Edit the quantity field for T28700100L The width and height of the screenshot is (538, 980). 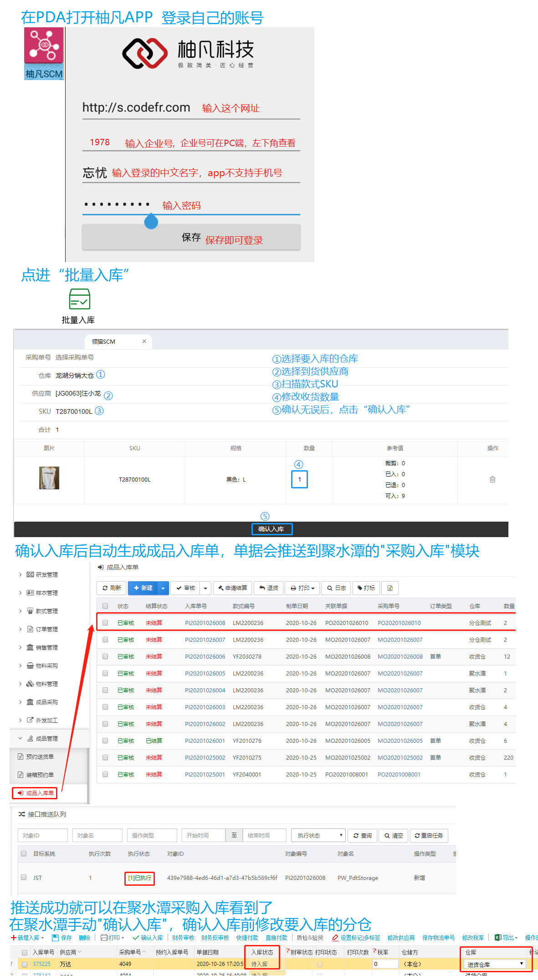coord(299,479)
